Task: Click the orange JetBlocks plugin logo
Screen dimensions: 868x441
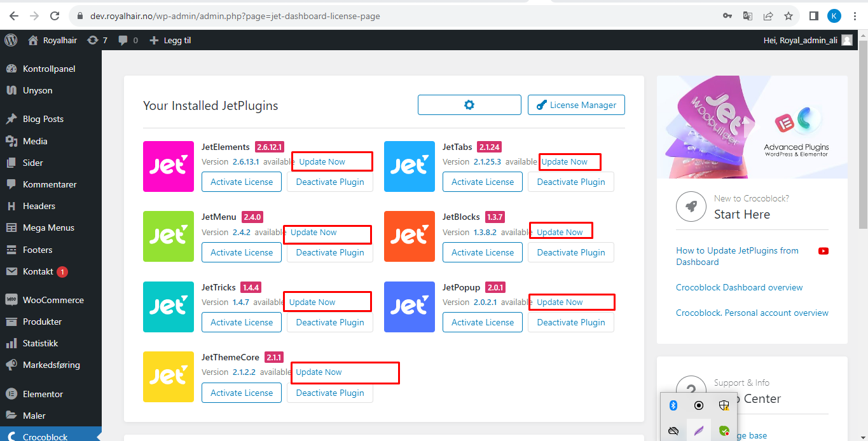Action: point(410,236)
